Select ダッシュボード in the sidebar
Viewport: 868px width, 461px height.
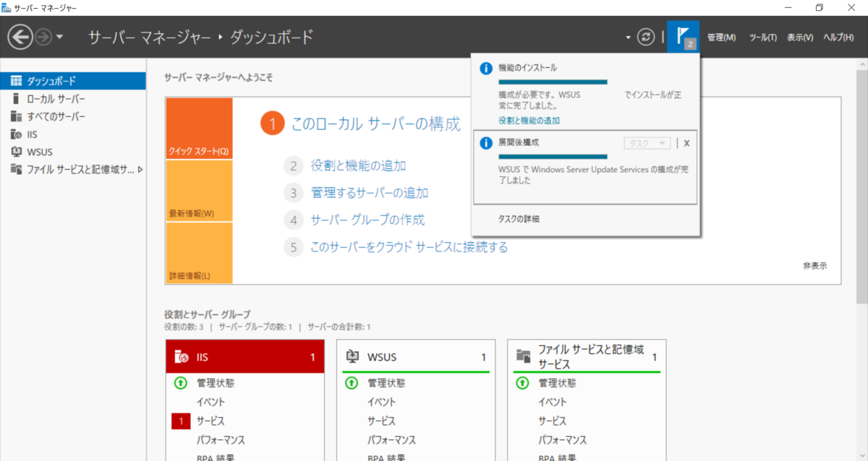point(72,81)
